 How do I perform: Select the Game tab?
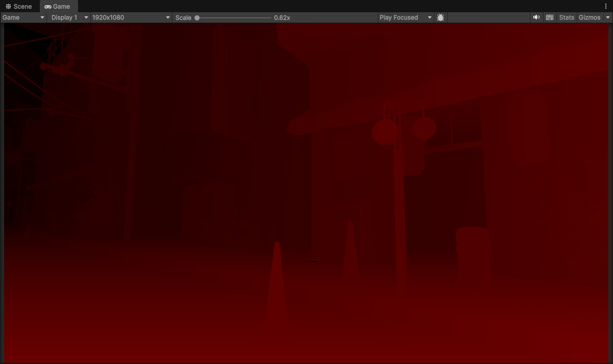[58, 7]
